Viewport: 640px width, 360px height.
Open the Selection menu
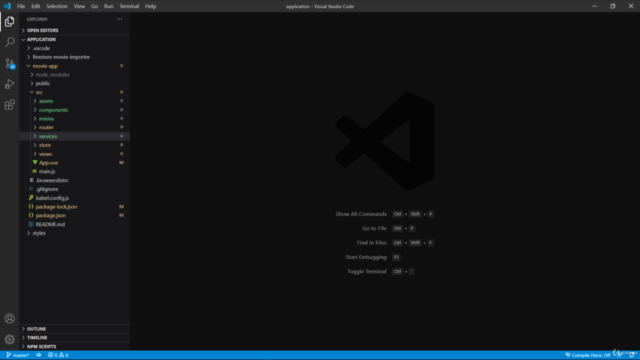[x=57, y=6]
